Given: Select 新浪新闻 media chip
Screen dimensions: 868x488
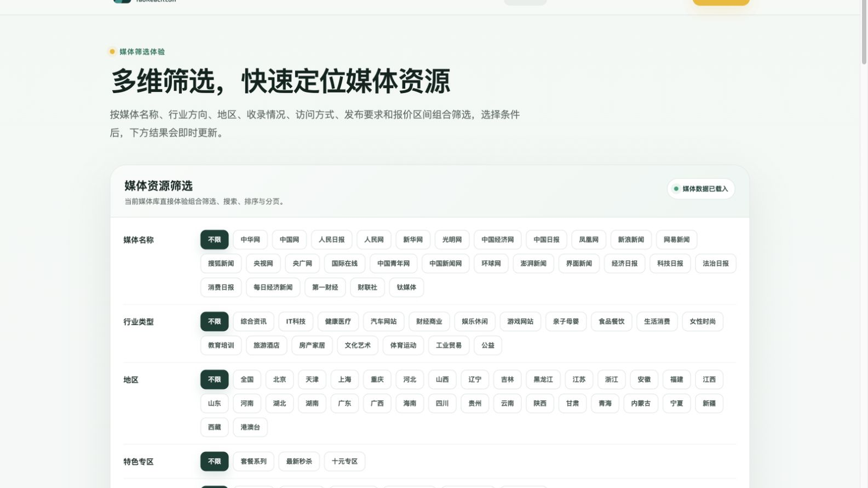Looking at the screenshot, I should (x=631, y=240).
